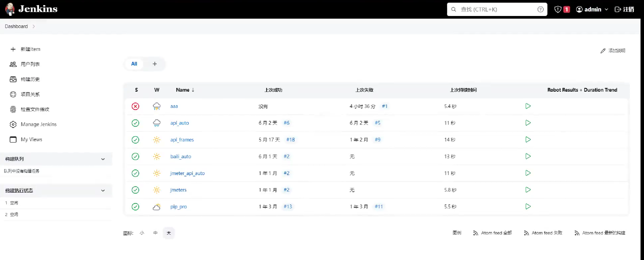Start a build for the aaa job
The width and height of the screenshot is (644, 260).
[528, 106]
